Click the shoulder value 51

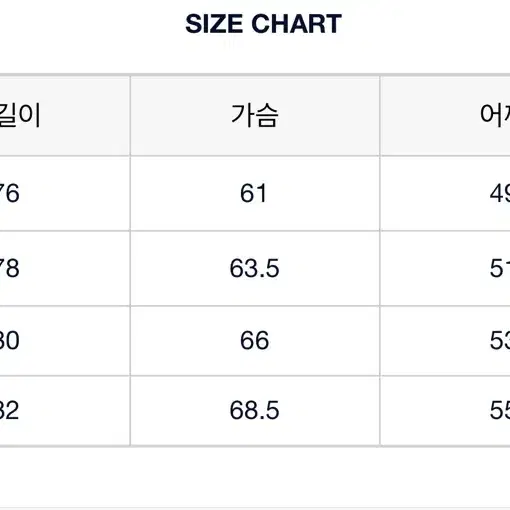click(500, 268)
